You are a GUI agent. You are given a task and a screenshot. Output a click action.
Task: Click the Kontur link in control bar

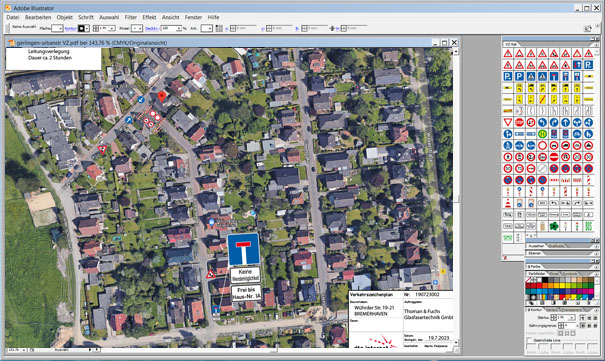point(71,29)
